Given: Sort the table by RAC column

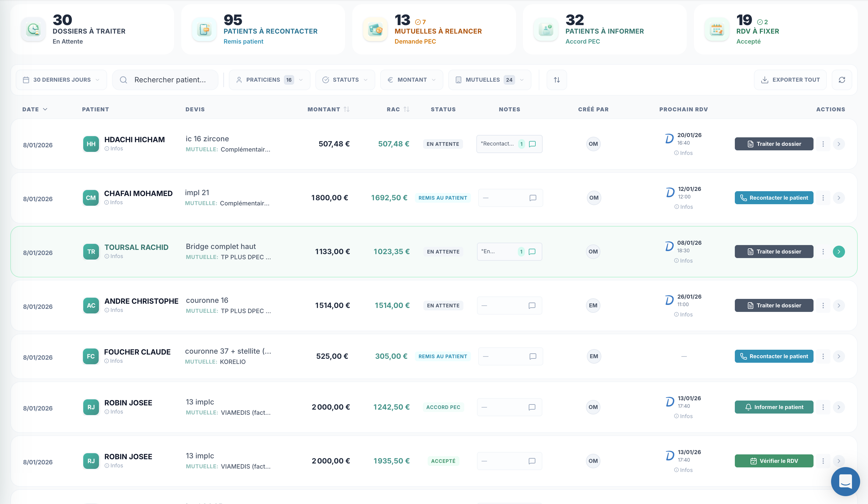Looking at the screenshot, I should pyautogui.click(x=398, y=110).
